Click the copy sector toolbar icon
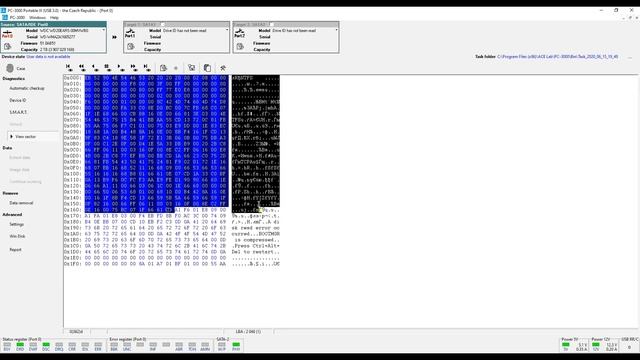Screen dimensions: 640x360 (x=207, y=68)
